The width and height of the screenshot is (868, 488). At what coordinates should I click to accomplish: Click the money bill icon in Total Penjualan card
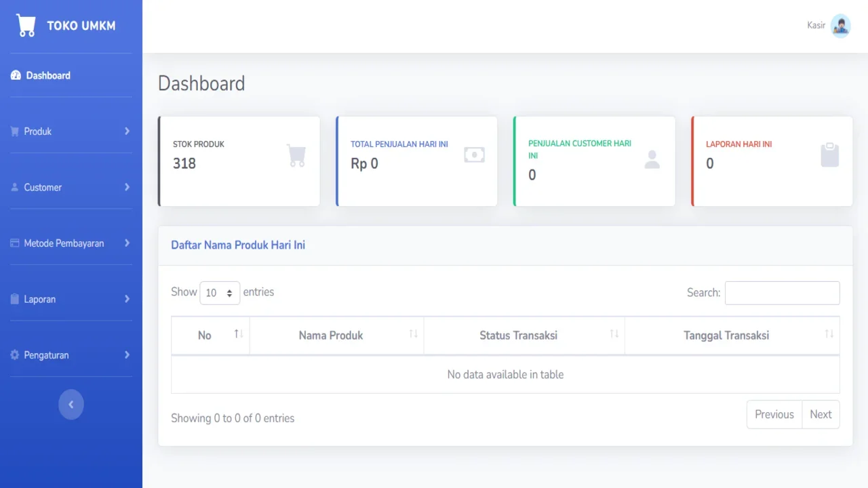474,155
